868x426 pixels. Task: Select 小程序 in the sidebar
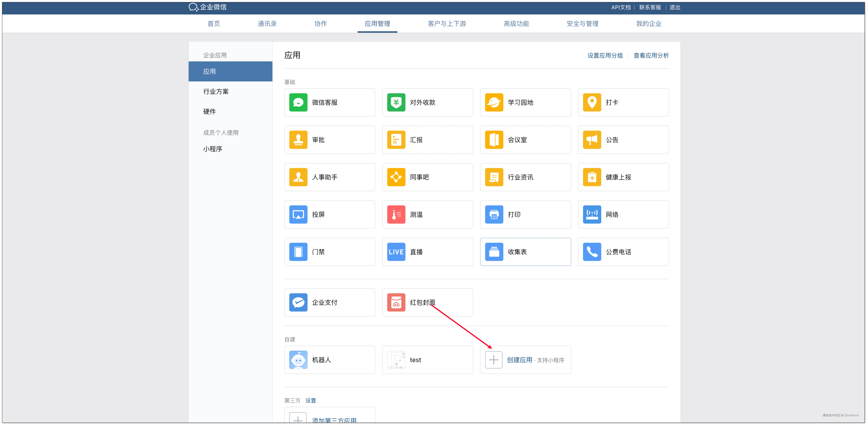click(x=212, y=149)
